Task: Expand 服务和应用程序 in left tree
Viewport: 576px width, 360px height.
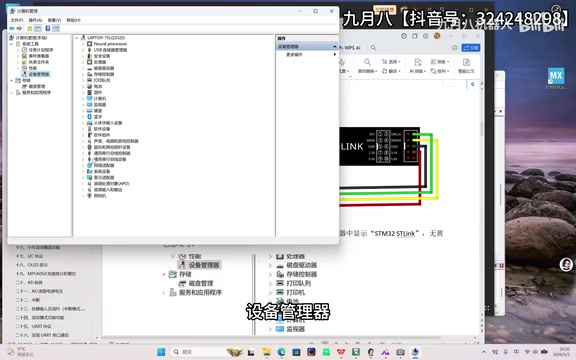Action: (x=12, y=92)
